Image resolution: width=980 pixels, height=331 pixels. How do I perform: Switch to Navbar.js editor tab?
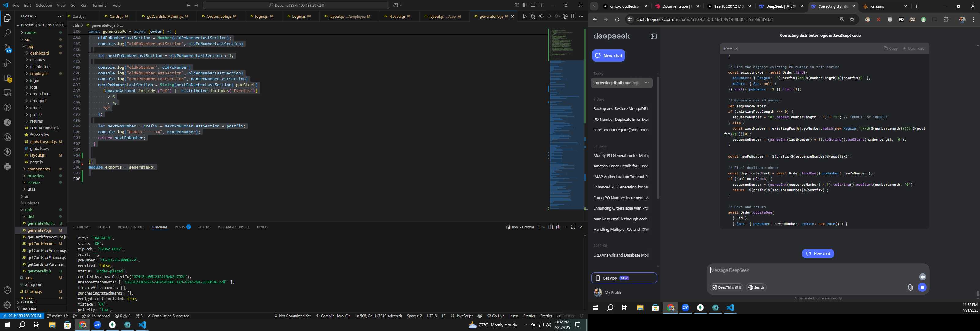(x=398, y=16)
